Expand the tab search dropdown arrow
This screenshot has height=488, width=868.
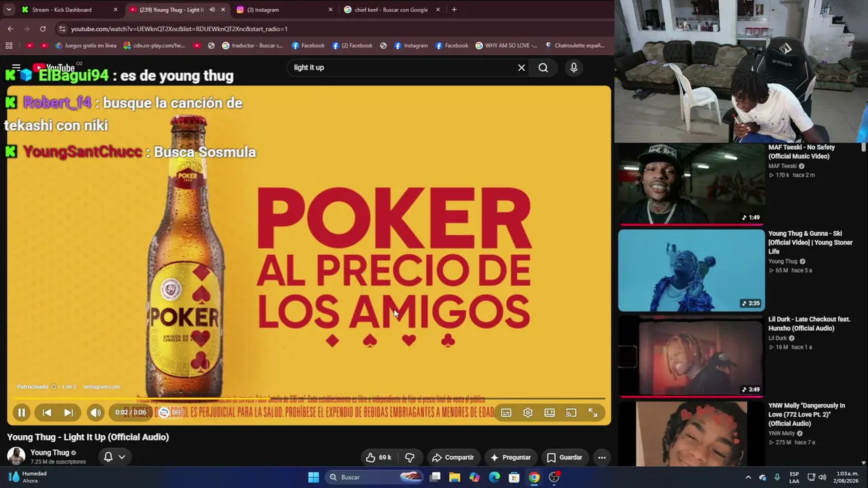tap(9, 9)
